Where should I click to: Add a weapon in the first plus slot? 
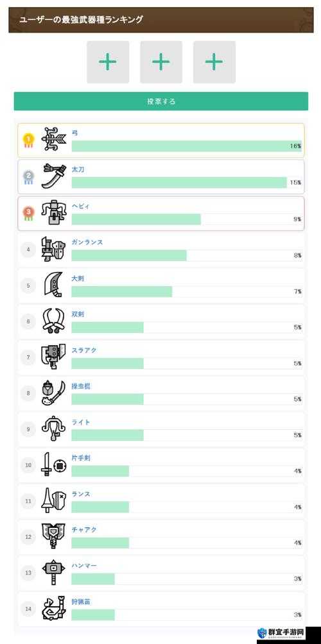(x=108, y=62)
